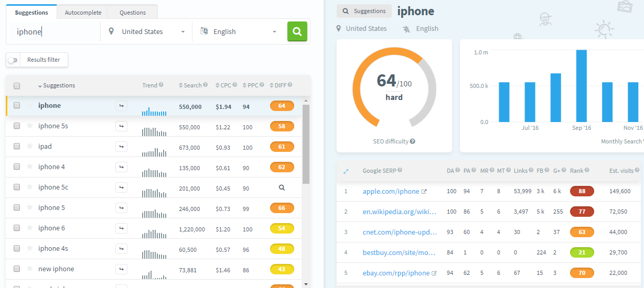
Task: Click help icon next to DIFF header
Action: [x=290, y=85]
